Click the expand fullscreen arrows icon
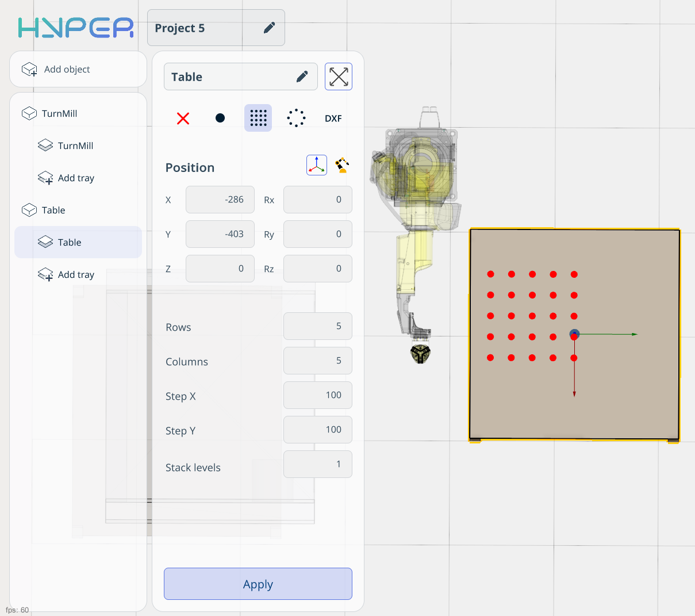The height and width of the screenshot is (616, 695). click(339, 76)
